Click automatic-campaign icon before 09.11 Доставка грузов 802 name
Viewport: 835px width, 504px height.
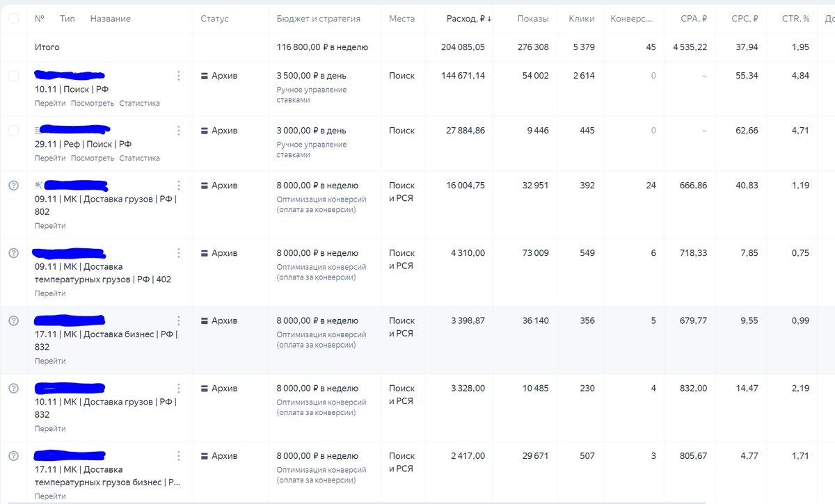point(38,185)
